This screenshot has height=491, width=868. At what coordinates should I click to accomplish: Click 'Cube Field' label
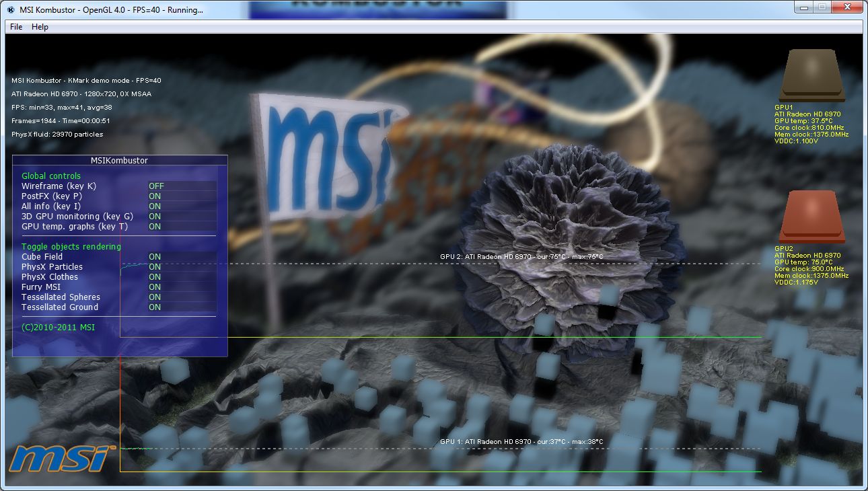[42, 257]
